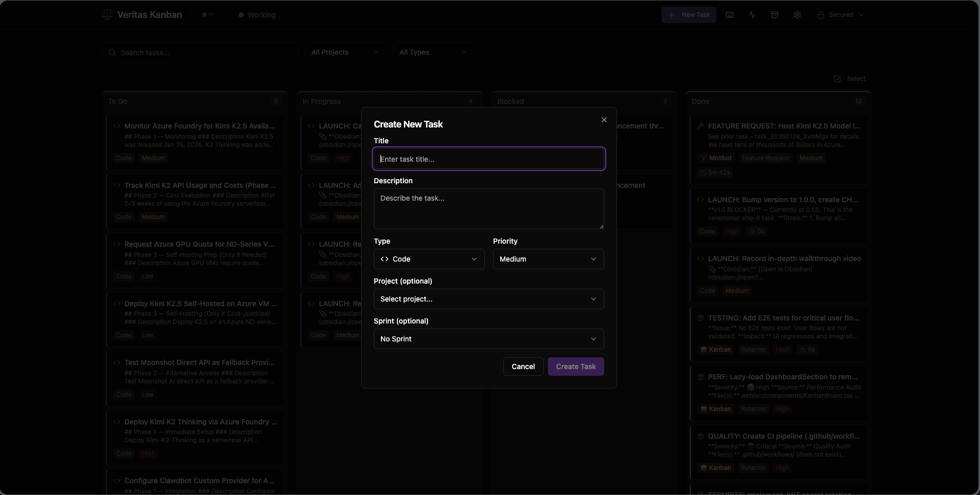Open the archive box icon in header

coord(775,15)
